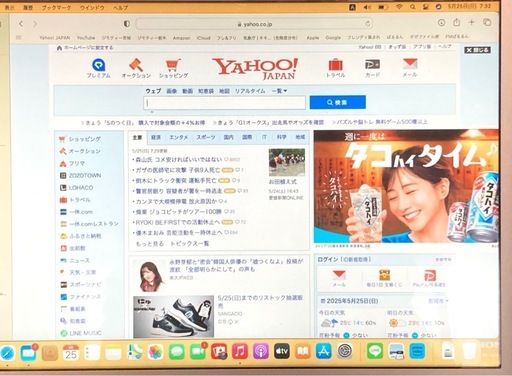
Task: Open App Store in the Dock
Action: coord(324,351)
